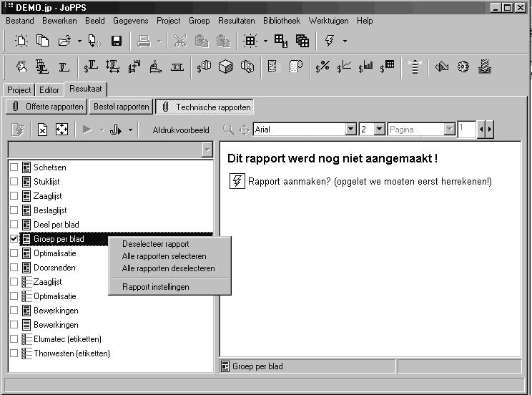This screenshot has width=532, height=395.
Task: Choose Rapport instellingen in context menu
Action: click(156, 287)
